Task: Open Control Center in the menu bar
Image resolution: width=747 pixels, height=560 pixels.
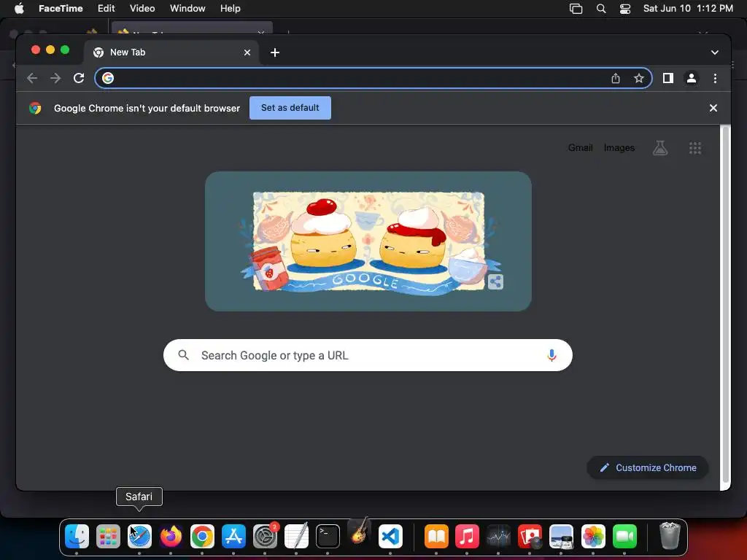Action: pos(625,9)
